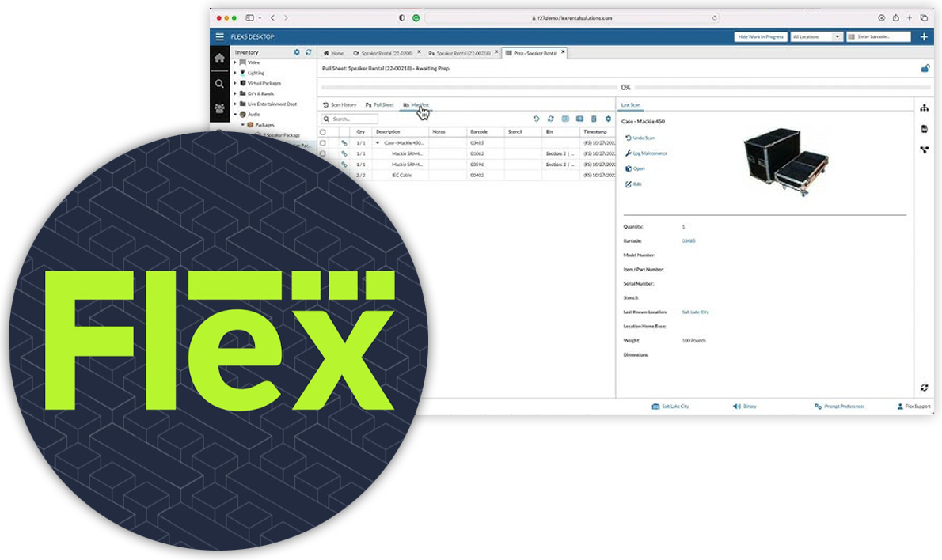This screenshot has width=942, height=560.
Task: Click the manifest Search field
Action: (x=350, y=119)
